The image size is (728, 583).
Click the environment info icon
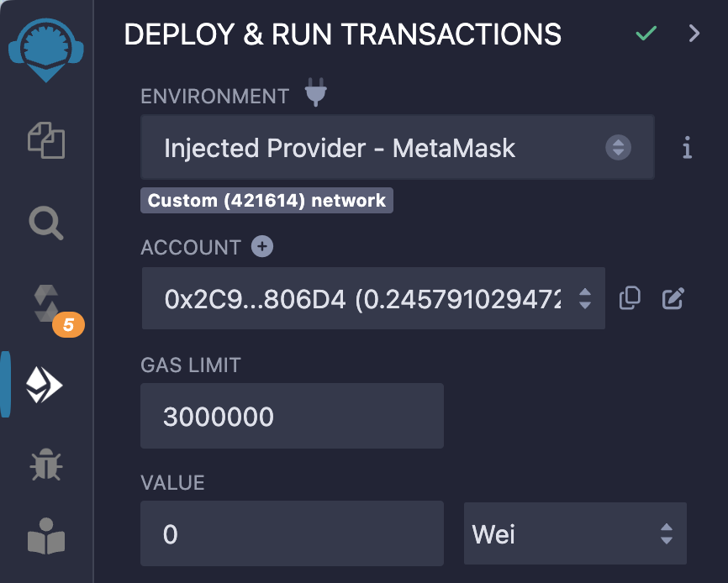click(x=687, y=148)
